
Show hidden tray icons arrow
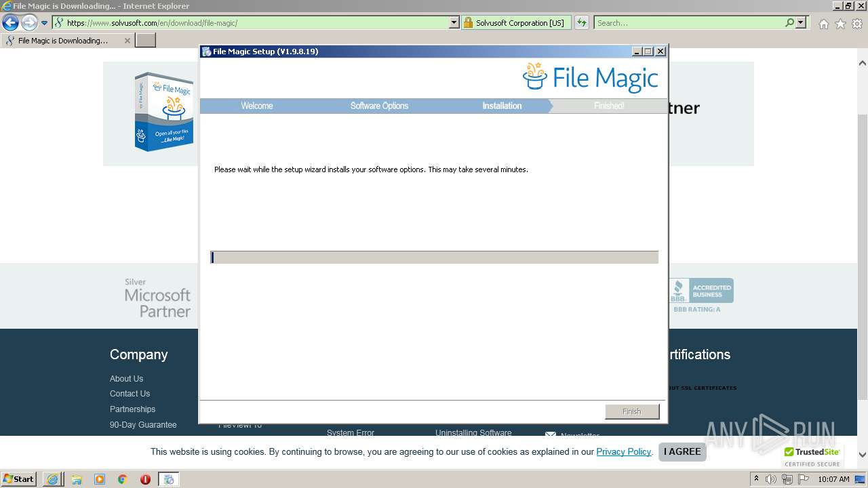pyautogui.click(x=756, y=479)
